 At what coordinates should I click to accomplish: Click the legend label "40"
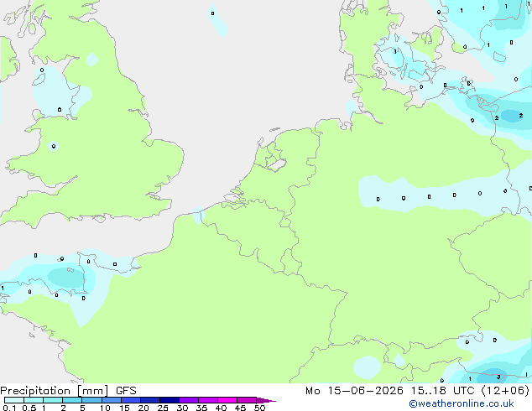(221, 408)
